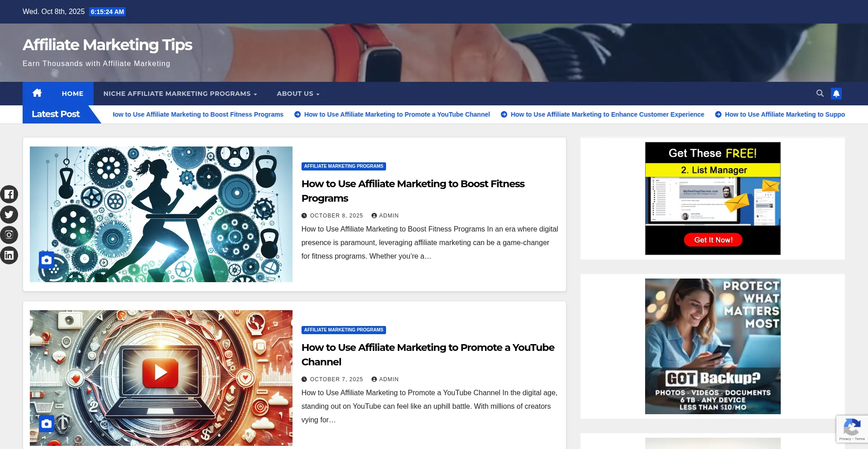868x449 pixels.
Task: Click camera icon on YouTube post image
Action: click(47, 424)
